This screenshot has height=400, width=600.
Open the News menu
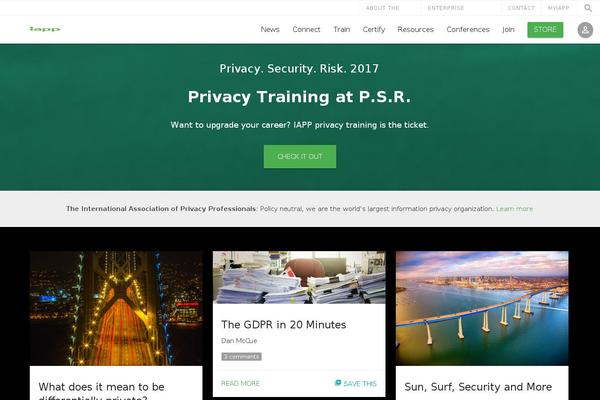[270, 29]
